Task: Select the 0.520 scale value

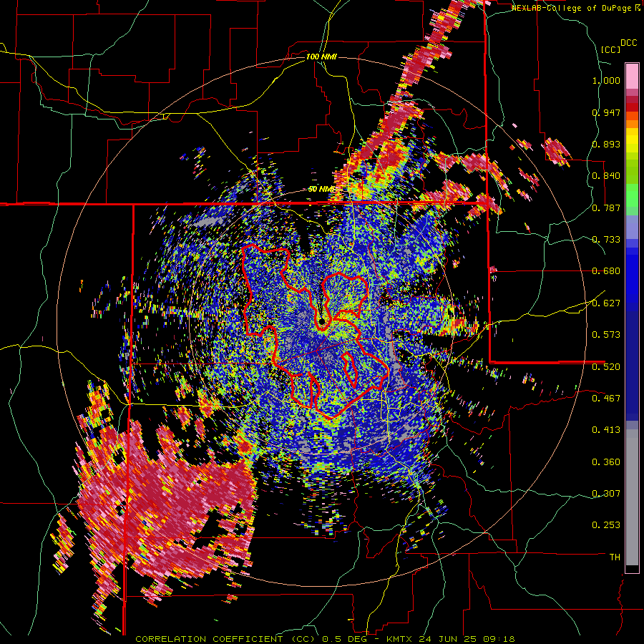Action: tap(606, 366)
